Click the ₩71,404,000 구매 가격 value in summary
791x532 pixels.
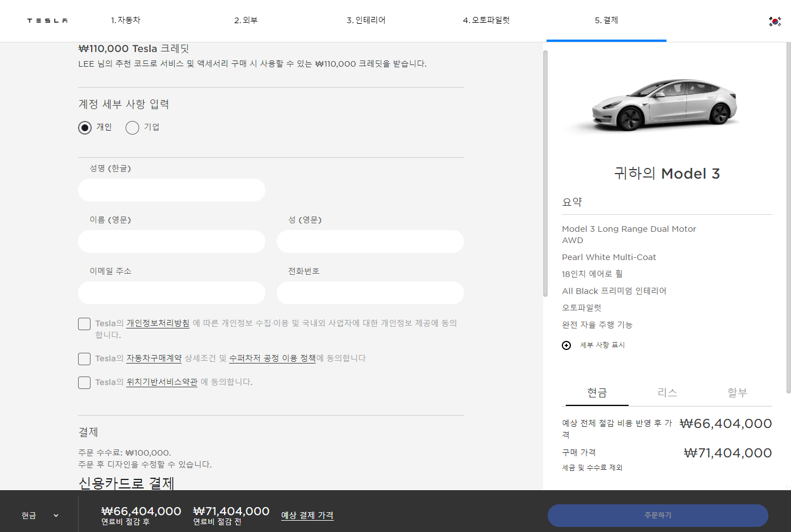[x=728, y=453]
